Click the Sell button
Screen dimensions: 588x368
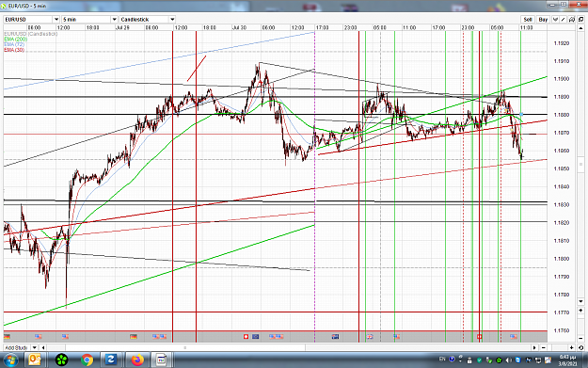coord(528,20)
